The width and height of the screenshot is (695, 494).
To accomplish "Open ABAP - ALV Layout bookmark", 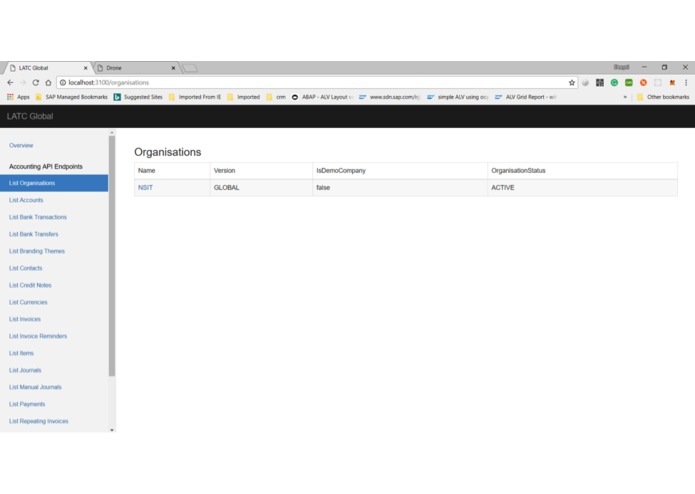I will click(322, 97).
